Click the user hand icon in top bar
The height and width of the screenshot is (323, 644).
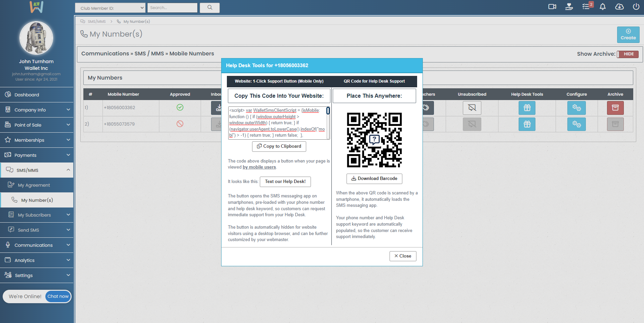(x=569, y=7)
